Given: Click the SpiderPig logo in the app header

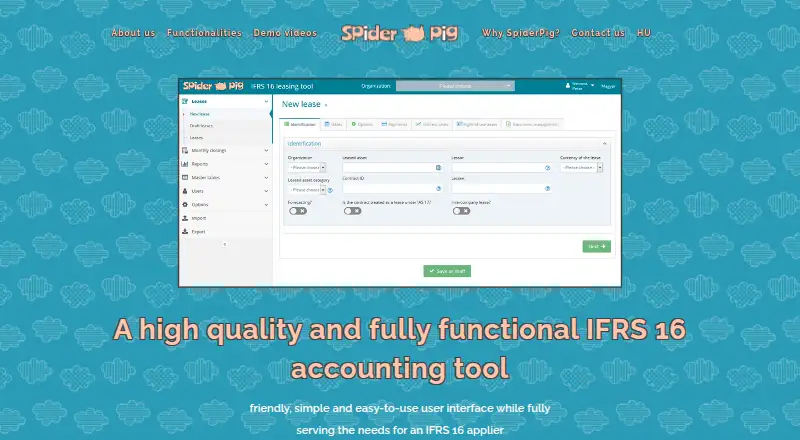Looking at the screenshot, I should click(213, 86).
